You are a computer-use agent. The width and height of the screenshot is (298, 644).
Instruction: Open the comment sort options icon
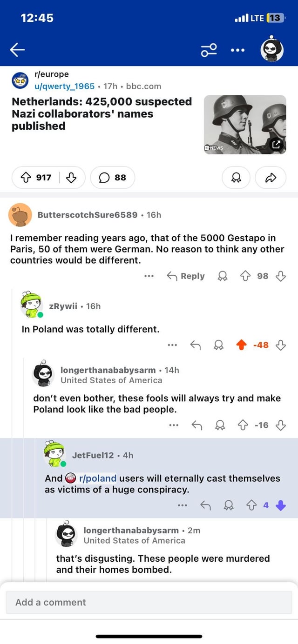[209, 49]
